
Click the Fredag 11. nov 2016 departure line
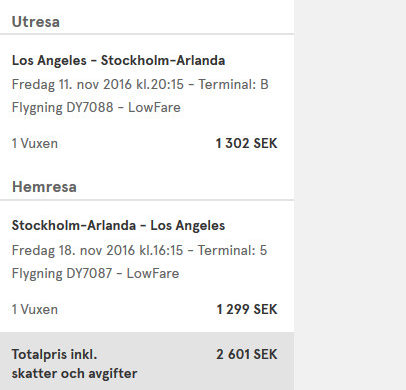click(x=140, y=84)
